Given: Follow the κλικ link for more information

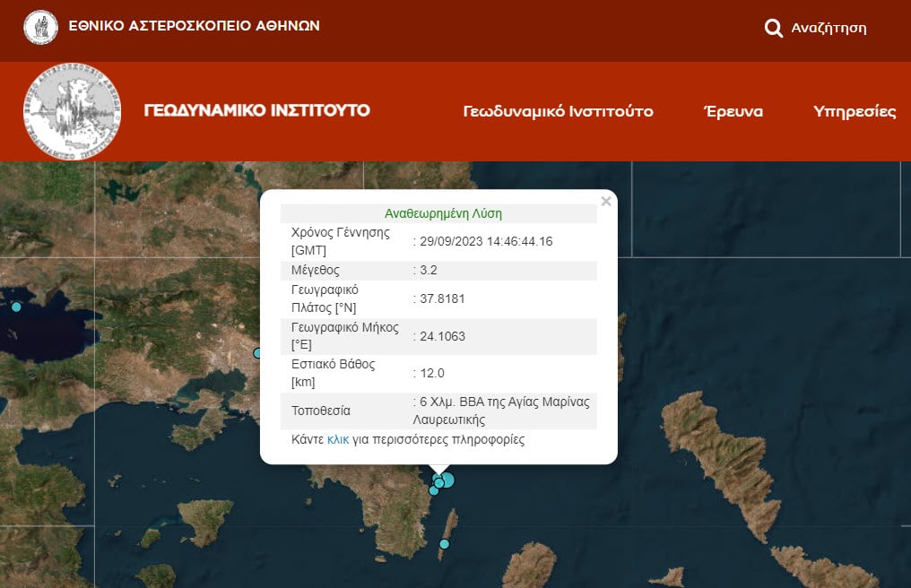Looking at the screenshot, I should click(x=338, y=440).
